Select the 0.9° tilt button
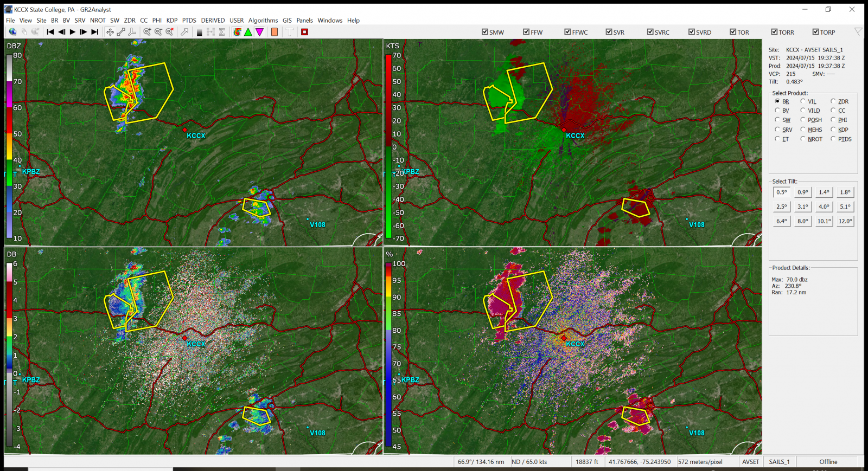This screenshot has height=471, width=868. (x=803, y=192)
